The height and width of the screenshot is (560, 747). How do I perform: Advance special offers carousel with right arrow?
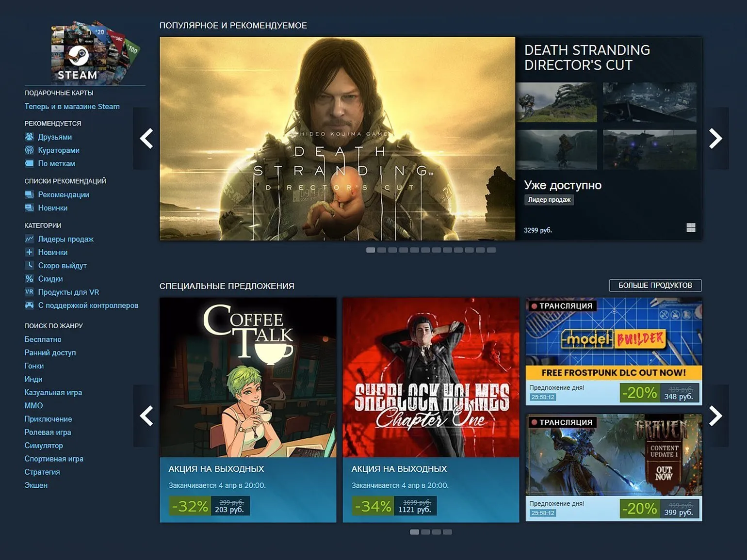coord(715,416)
